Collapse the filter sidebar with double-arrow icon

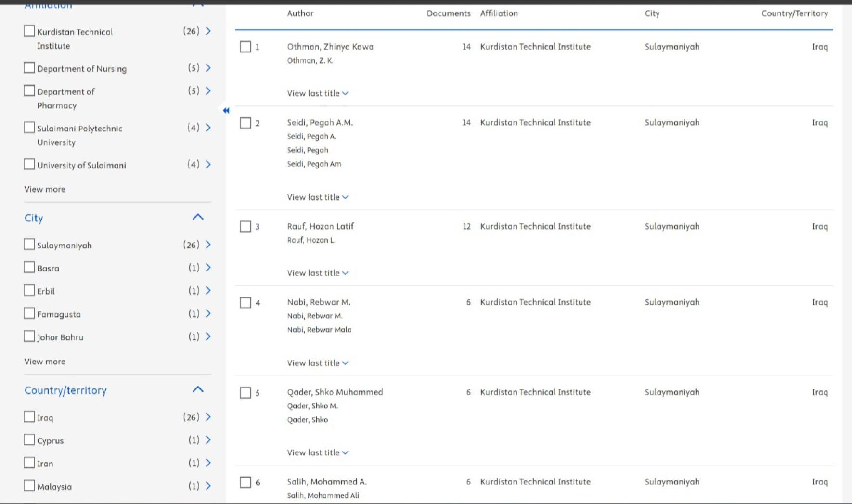(x=226, y=110)
